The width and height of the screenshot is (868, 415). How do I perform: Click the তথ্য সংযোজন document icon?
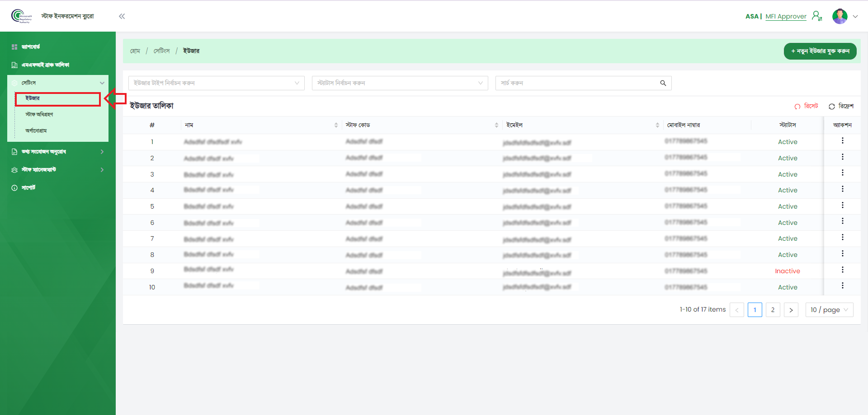(14, 152)
